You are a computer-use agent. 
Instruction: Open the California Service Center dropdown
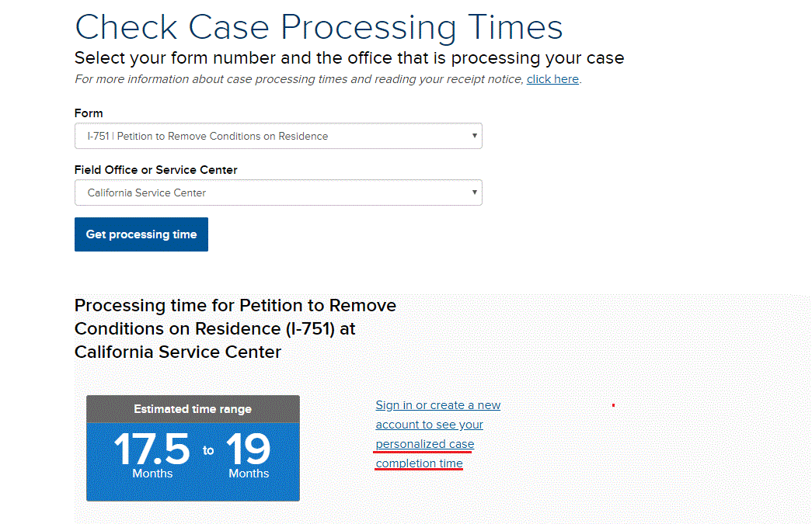(x=278, y=193)
